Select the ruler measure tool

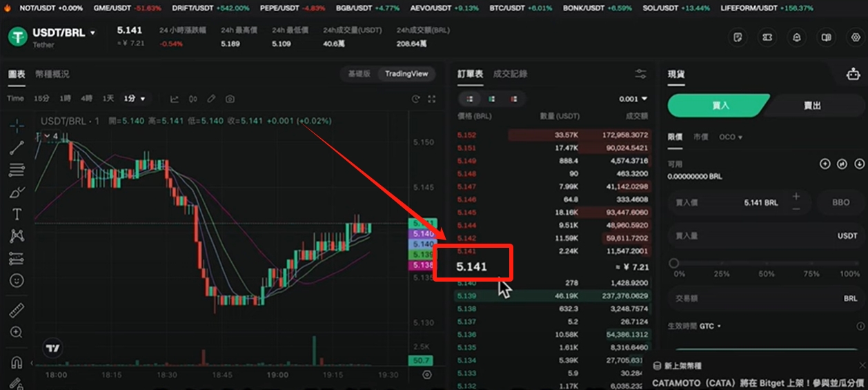click(17, 311)
